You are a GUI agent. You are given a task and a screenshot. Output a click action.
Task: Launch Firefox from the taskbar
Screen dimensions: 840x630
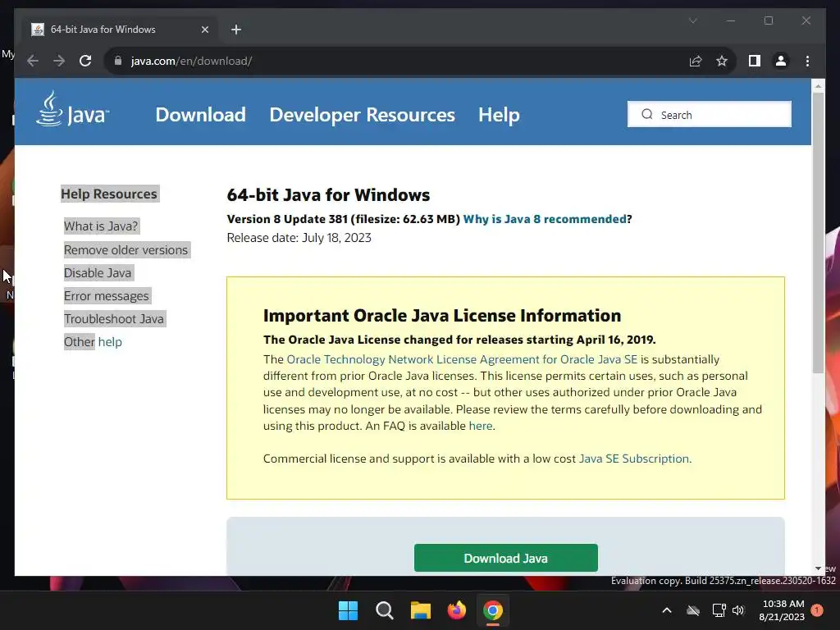[456, 610]
